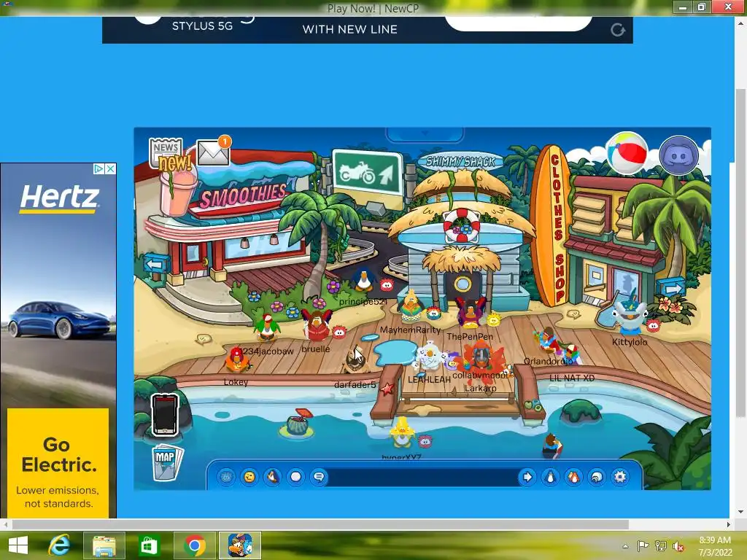Switch to the NewCP app in taskbar
This screenshot has width=747, height=560.
pyautogui.click(x=240, y=545)
